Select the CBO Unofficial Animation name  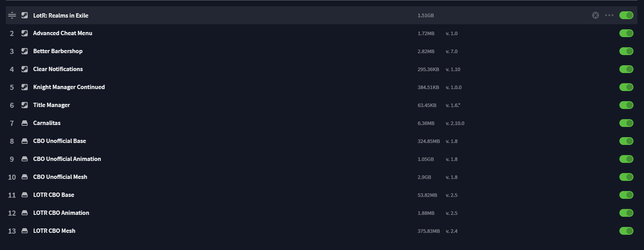(67, 159)
